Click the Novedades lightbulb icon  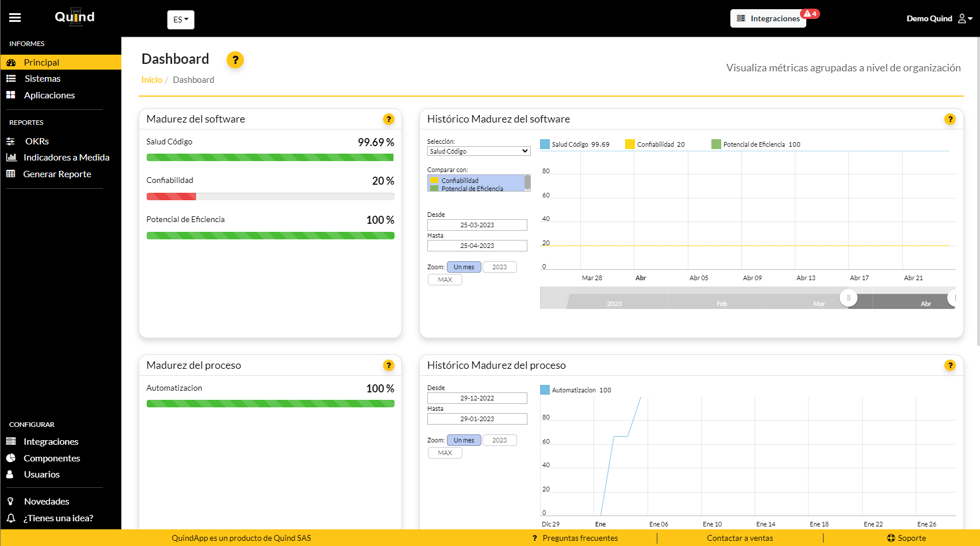coord(10,501)
